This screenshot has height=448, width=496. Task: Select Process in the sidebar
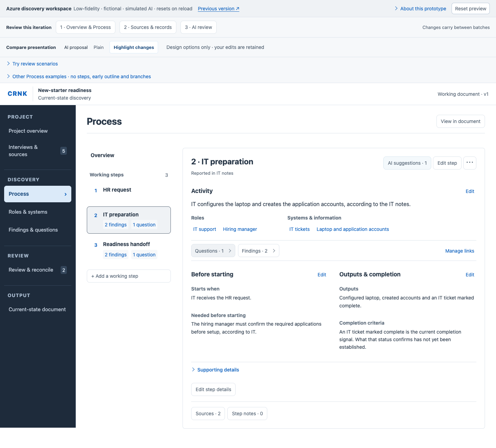pos(38,194)
